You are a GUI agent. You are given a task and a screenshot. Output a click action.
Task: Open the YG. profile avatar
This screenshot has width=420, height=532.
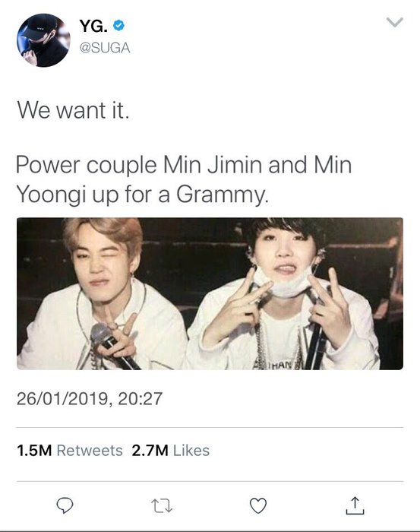click(x=43, y=40)
